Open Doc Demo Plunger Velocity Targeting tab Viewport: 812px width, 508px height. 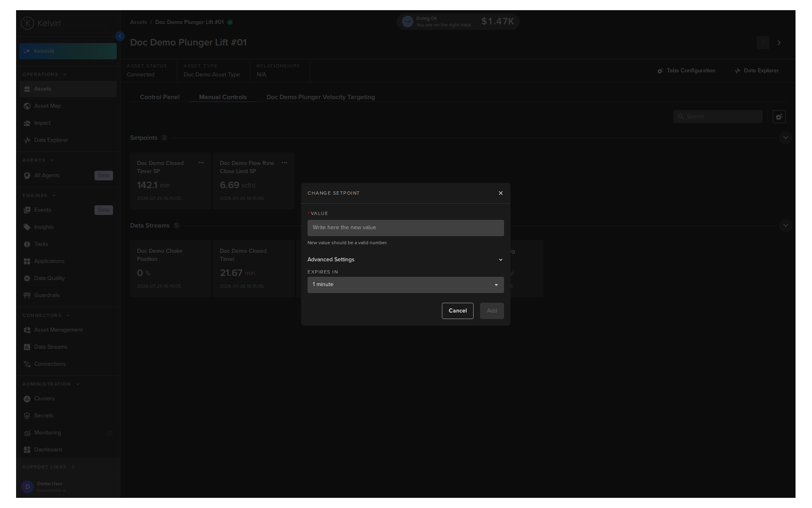(x=321, y=97)
